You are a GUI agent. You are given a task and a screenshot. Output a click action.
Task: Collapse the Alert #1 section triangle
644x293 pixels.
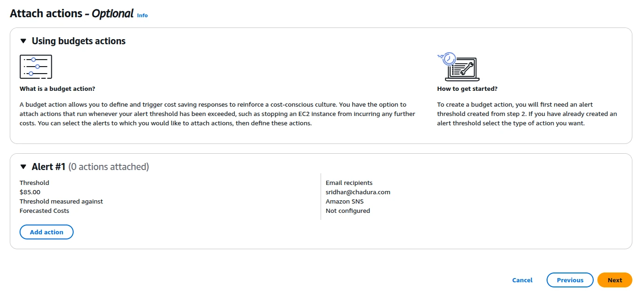pyautogui.click(x=23, y=167)
